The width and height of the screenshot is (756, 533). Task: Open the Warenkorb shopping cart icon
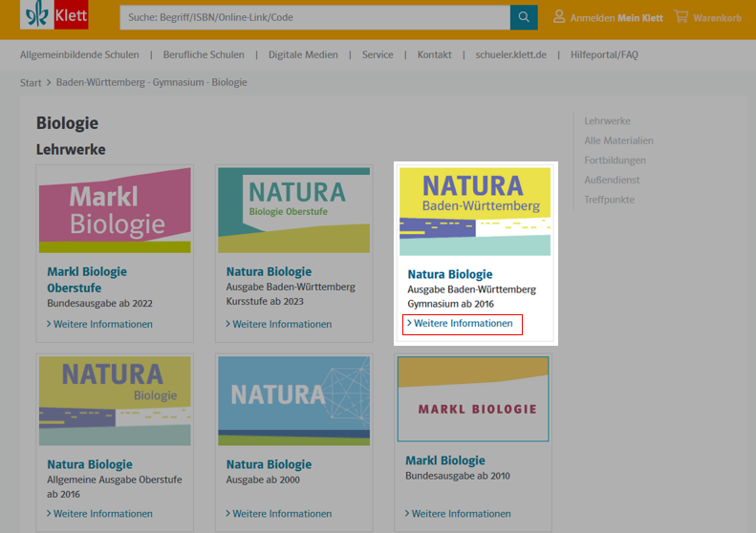[680, 17]
